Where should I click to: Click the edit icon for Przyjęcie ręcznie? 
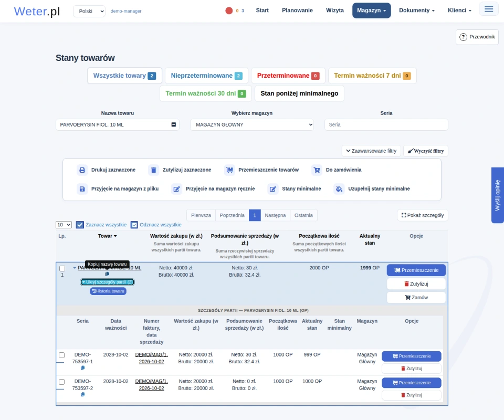(x=177, y=189)
